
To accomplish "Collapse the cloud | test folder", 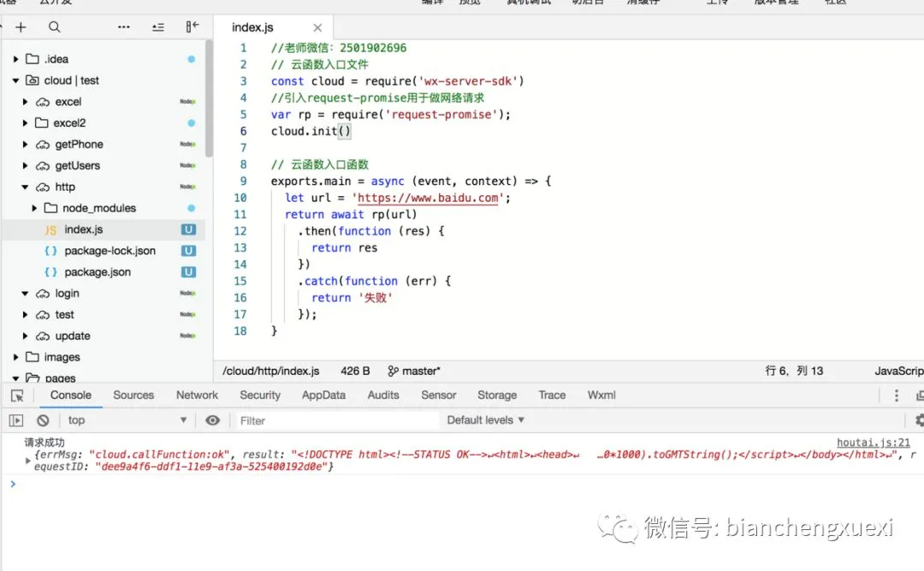I will click(16, 80).
